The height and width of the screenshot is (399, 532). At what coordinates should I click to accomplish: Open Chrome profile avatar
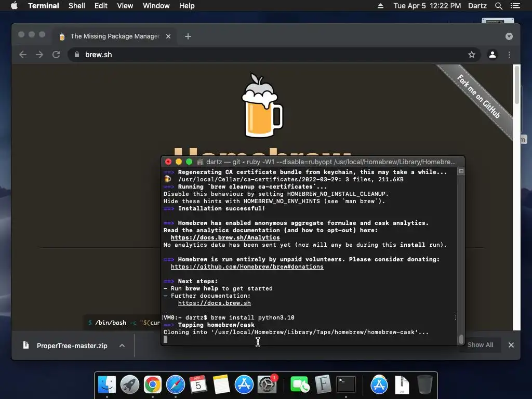pos(493,55)
